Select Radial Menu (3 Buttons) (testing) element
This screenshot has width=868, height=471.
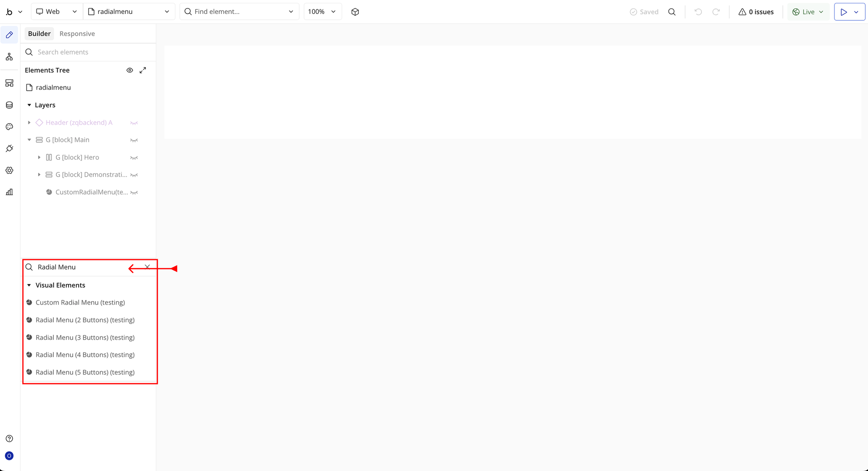click(x=85, y=337)
